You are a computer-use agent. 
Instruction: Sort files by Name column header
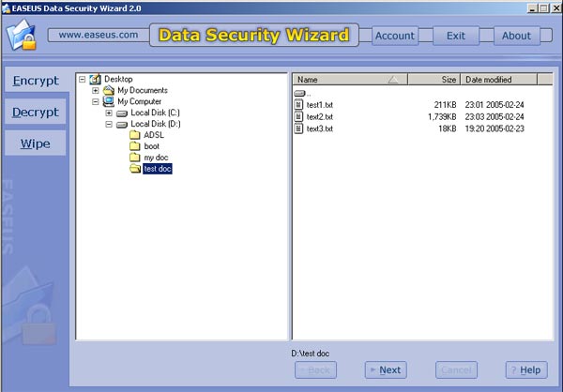(350, 80)
